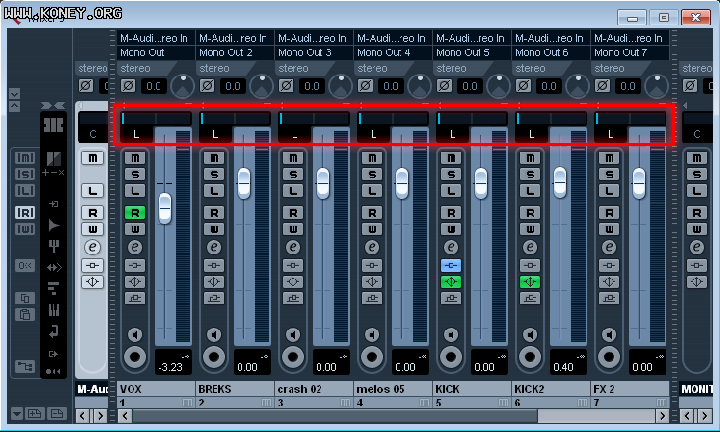Viewport: 720px width, 432px height.
Task: Deactivate all mute states globally
Action: [x=25, y=158]
